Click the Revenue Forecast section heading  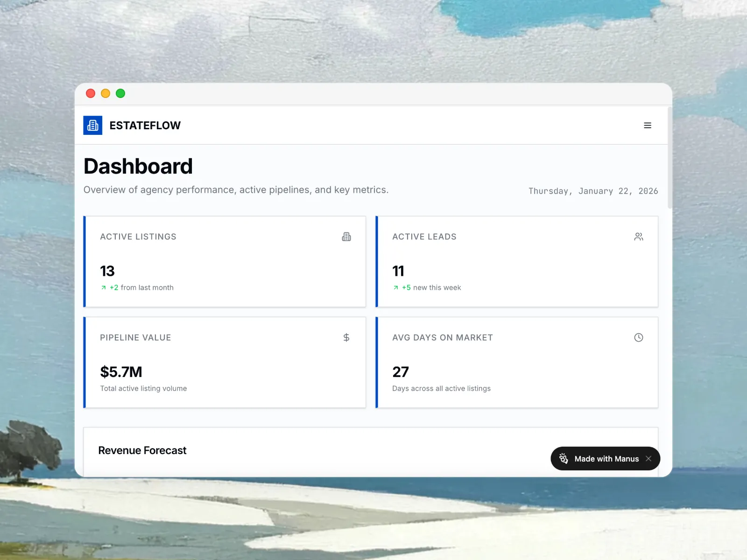pyautogui.click(x=142, y=450)
